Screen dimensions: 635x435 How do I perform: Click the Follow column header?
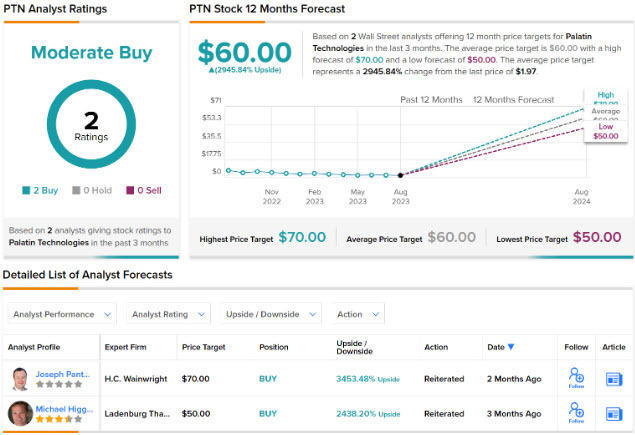coord(576,347)
